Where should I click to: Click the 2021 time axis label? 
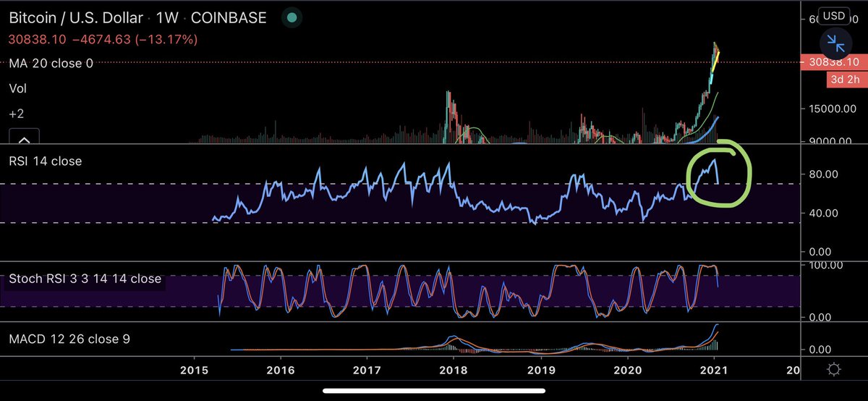(714, 370)
